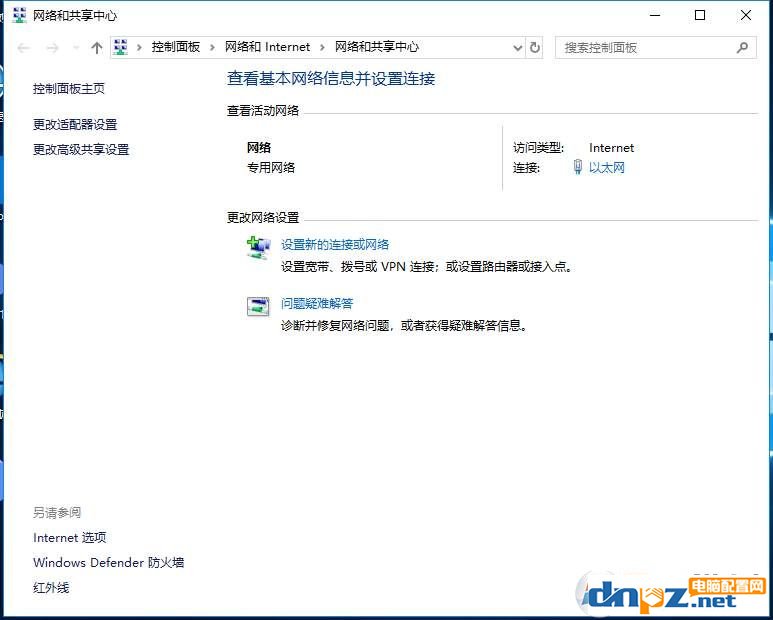The height and width of the screenshot is (620, 773).
Task: Open Windows Defender 防火墙
Action: 108,562
